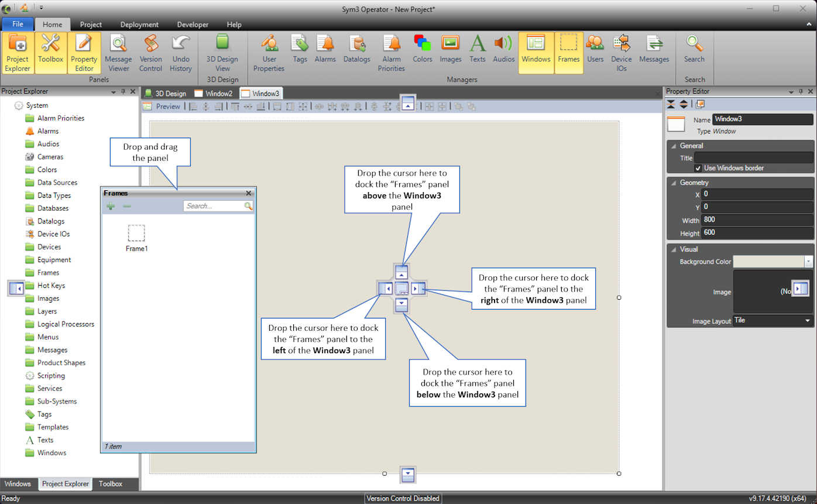817x504 pixels.
Task: Switch to the 3D Design View
Action: [x=222, y=53]
